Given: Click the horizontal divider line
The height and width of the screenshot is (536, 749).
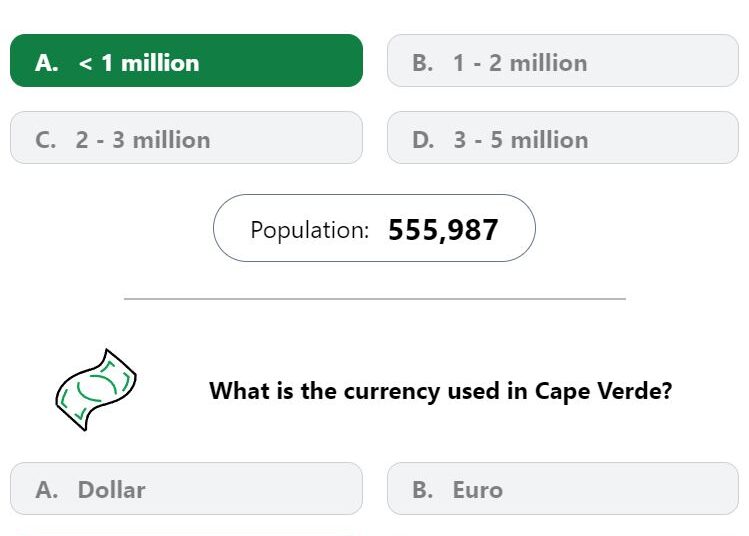Looking at the screenshot, I should (x=374, y=298).
